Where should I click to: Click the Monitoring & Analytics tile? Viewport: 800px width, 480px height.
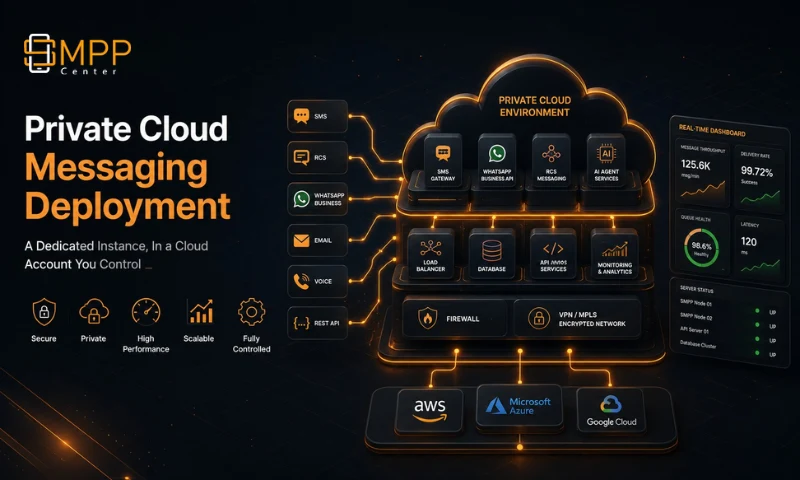(x=614, y=254)
